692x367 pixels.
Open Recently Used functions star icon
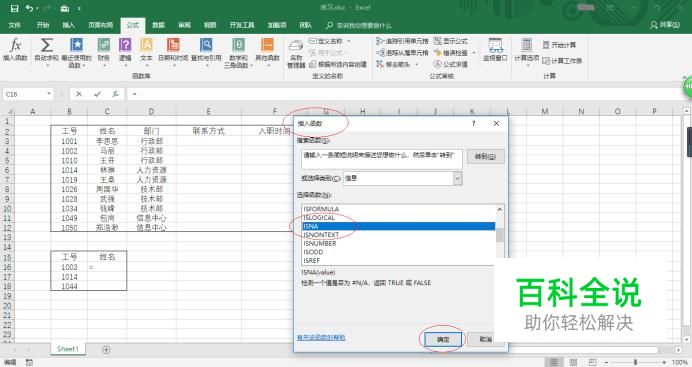pyautogui.click(x=76, y=52)
